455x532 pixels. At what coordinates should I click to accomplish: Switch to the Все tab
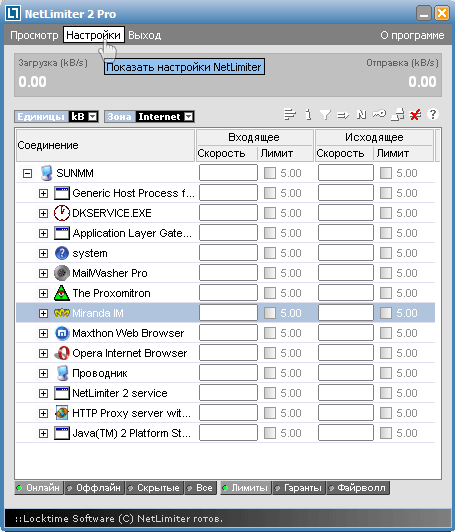[x=201, y=488]
